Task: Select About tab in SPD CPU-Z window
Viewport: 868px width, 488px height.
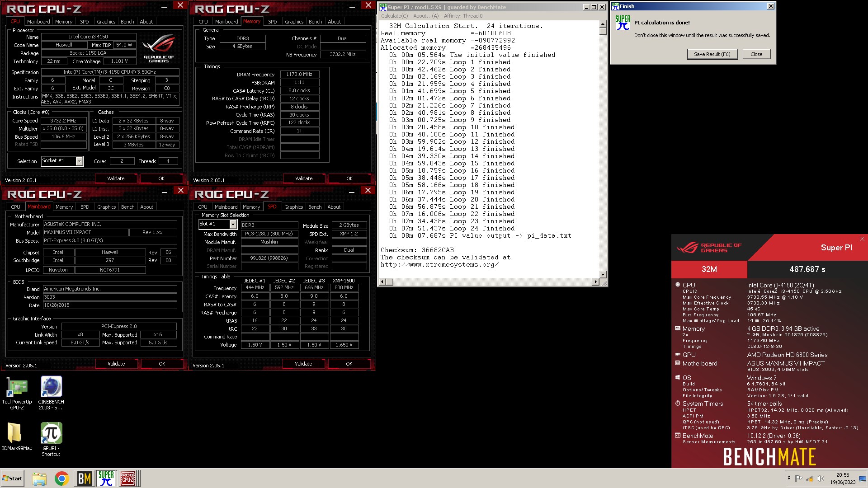Action: pyautogui.click(x=334, y=207)
